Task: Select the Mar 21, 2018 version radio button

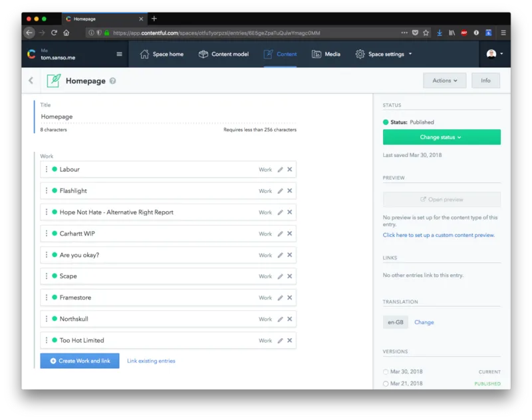Action: click(386, 383)
